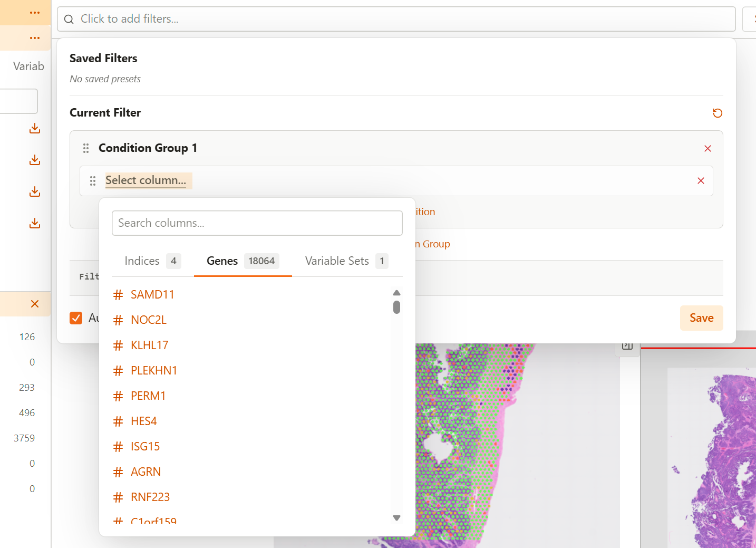Open the Select column dropdown
The height and width of the screenshot is (548, 756).
(146, 180)
